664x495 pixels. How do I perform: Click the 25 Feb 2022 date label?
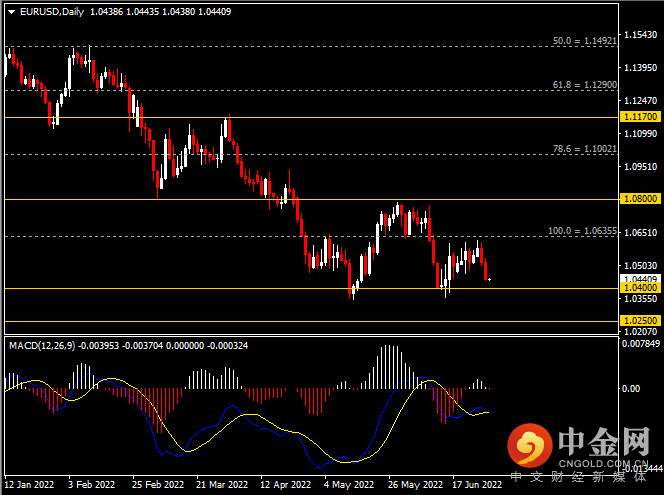click(x=158, y=484)
